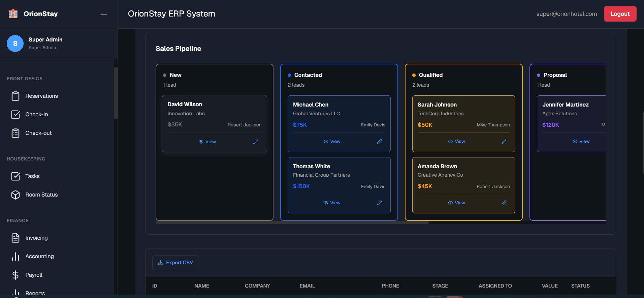Click $35K value on David Wilson
This screenshot has height=298, width=644.
(x=175, y=125)
